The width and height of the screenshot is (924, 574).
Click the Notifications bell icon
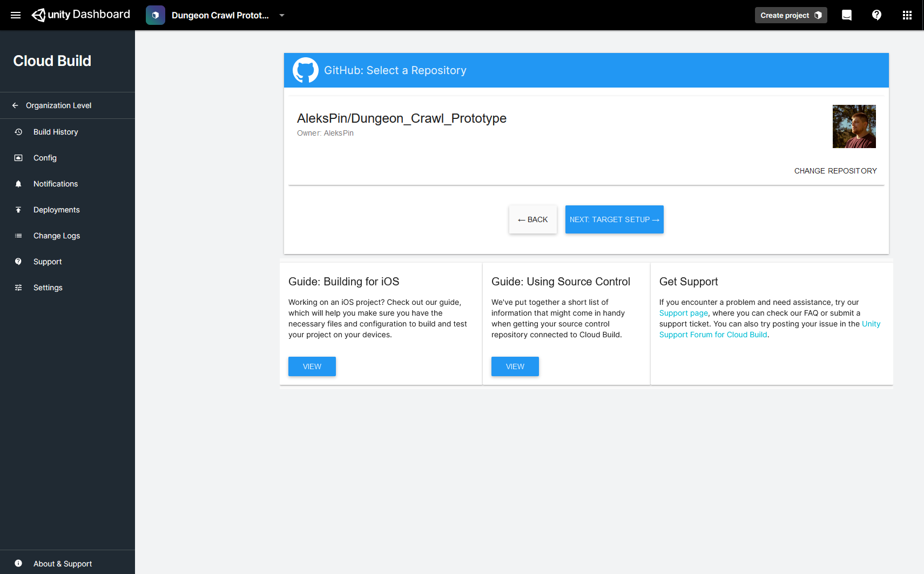pos(18,184)
